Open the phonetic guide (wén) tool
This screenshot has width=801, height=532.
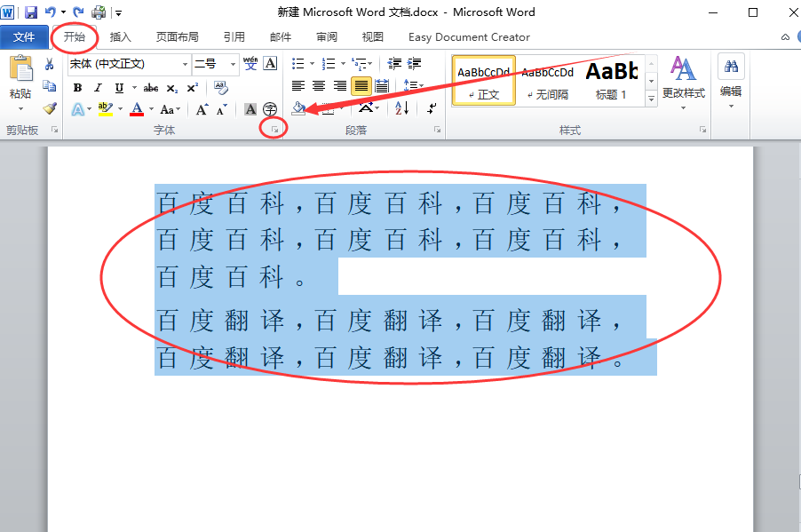click(250, 63)
